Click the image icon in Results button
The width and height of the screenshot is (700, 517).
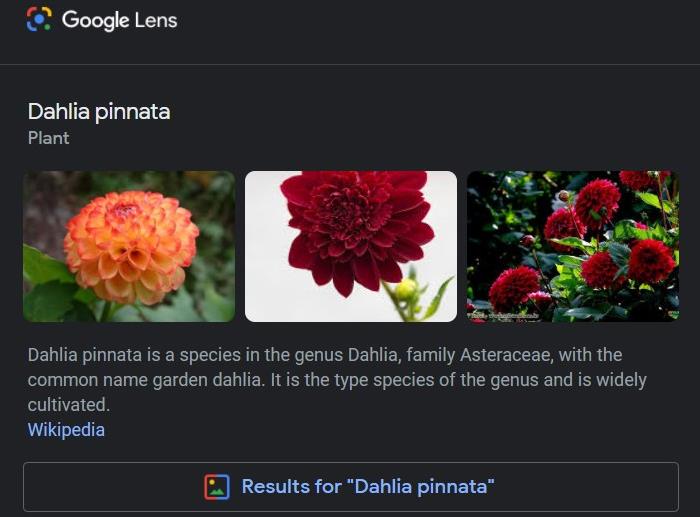(x=217, y=487)
